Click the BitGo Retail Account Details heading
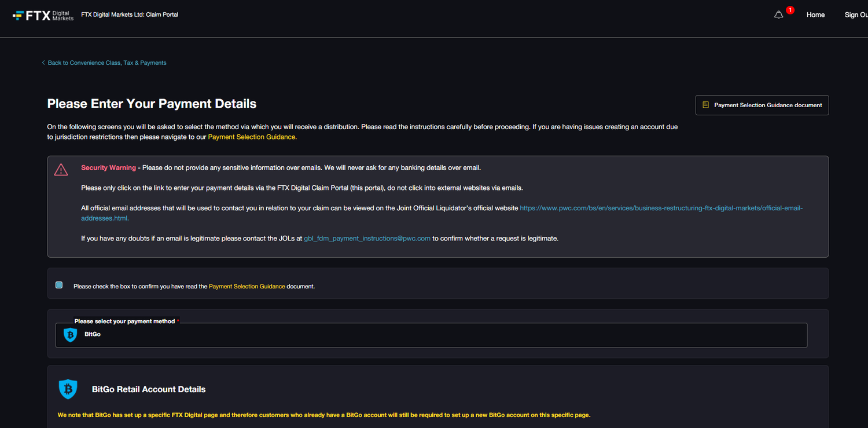The width and height of the screenshot is (868, 428). coord(149,390)
